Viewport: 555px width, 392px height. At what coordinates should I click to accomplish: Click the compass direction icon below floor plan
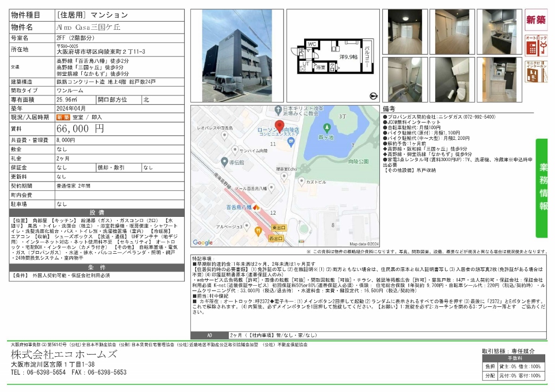[373, 96]
